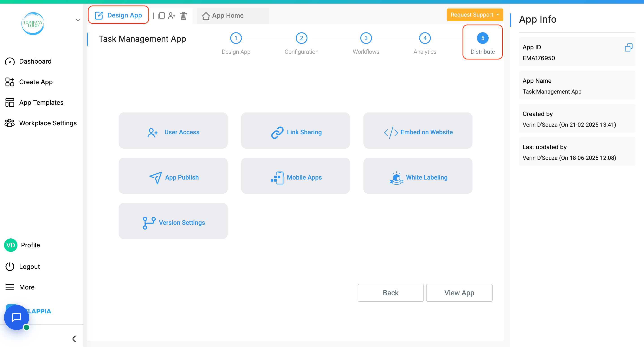The image size is (644, 347).
Task: Select Create App in the sidebar
Action: (36, 82)
